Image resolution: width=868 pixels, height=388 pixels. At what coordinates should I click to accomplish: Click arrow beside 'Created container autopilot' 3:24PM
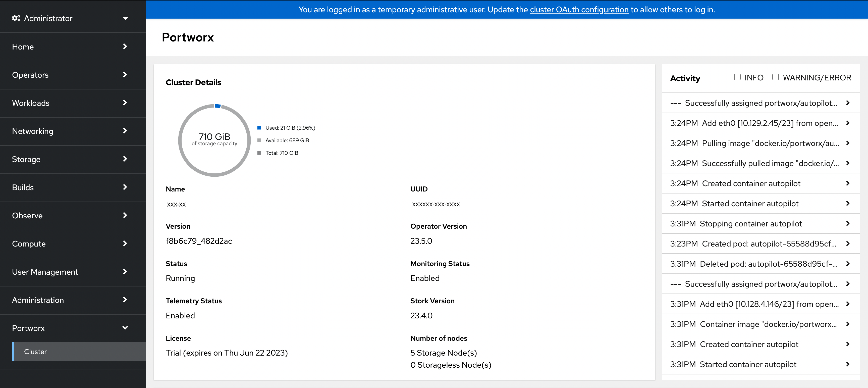[x=847, y=183]
